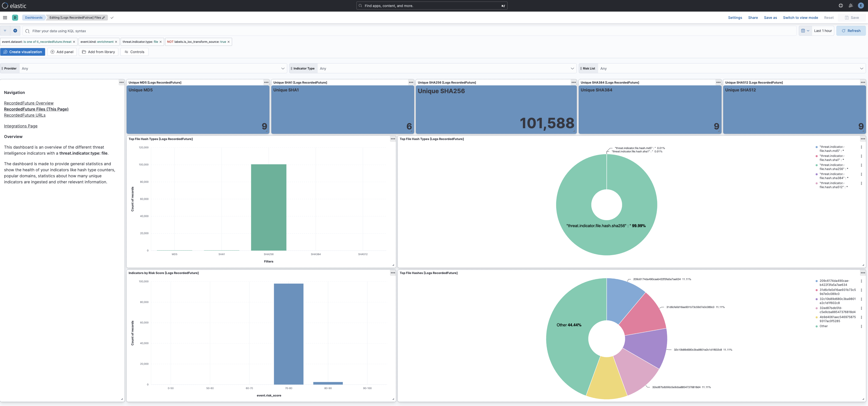The width and height of the screenshot is (868, 406).
Task: Open the main navigation hamburger menu
Action: click(x=5, y=18)
